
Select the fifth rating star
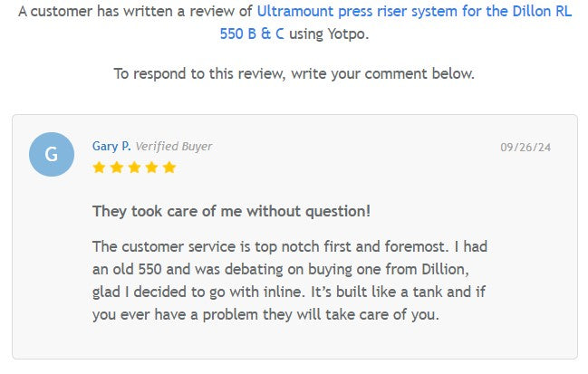169,168
